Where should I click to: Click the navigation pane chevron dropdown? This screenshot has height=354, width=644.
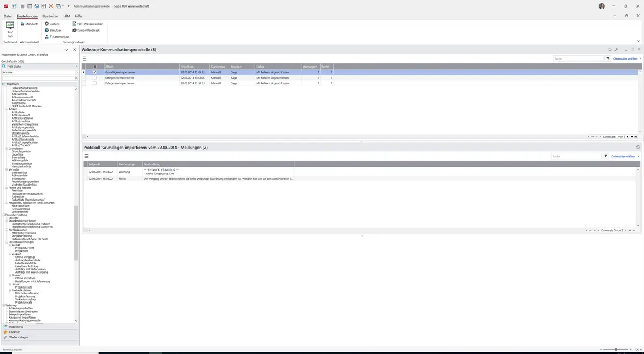[x=66, y=50]
